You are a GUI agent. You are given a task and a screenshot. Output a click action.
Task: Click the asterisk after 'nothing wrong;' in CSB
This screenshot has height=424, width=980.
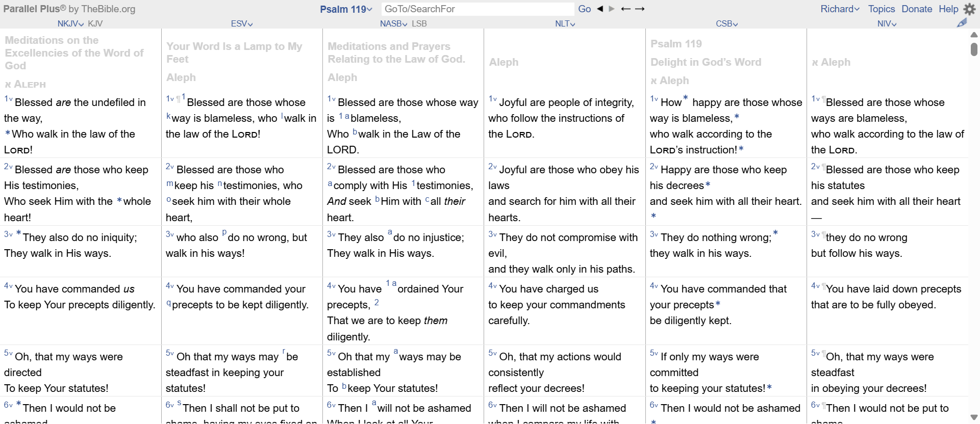(x=775, y=233)
